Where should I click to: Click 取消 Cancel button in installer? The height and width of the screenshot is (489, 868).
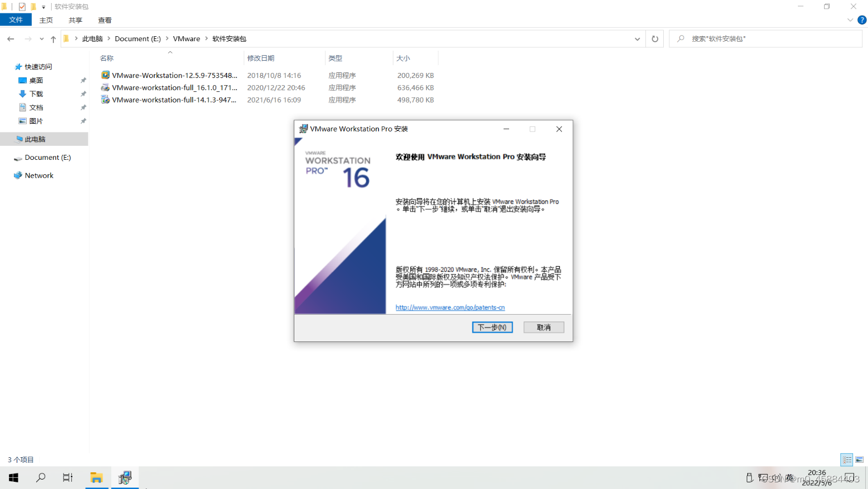pos(544,327)
